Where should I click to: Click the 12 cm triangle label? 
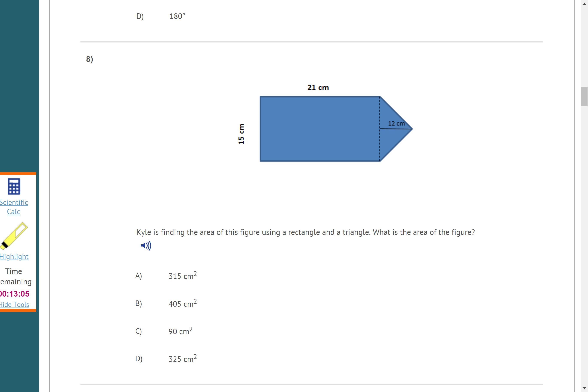coord(396,124)
